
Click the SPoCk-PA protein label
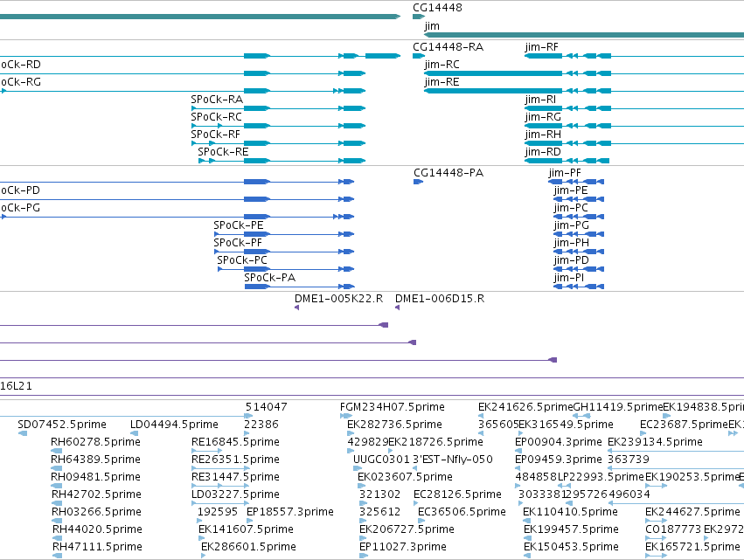click(269, 279)
